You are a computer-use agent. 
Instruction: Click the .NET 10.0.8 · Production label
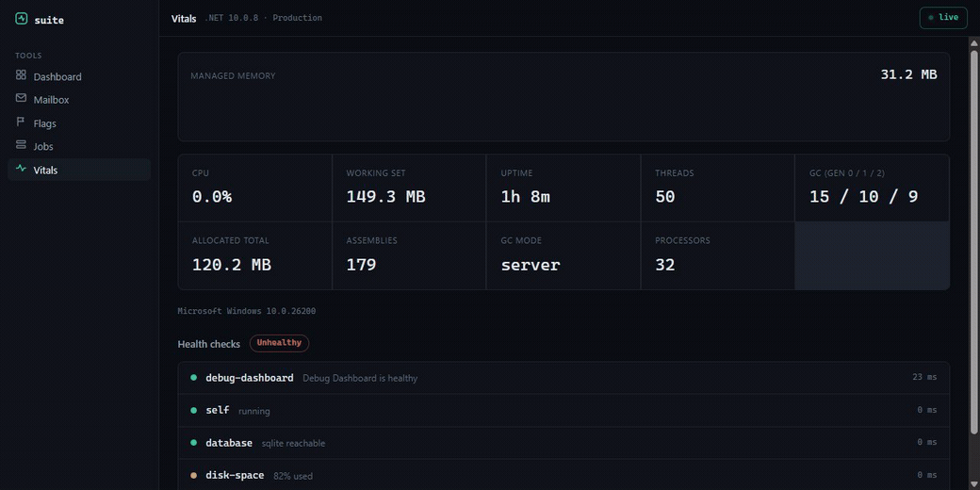(263, 18)
